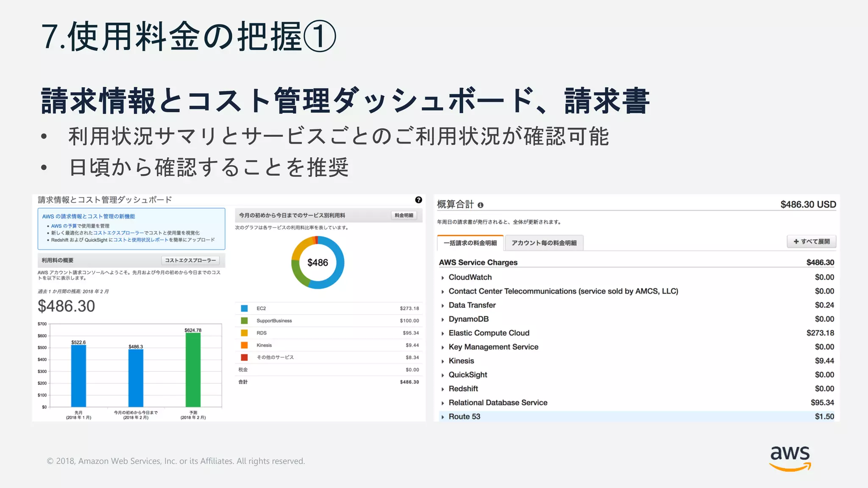Viewport: 868px width, 488px height.
Task: Expand the Elastic Compute Cloud row
Action: pos(442,334)
